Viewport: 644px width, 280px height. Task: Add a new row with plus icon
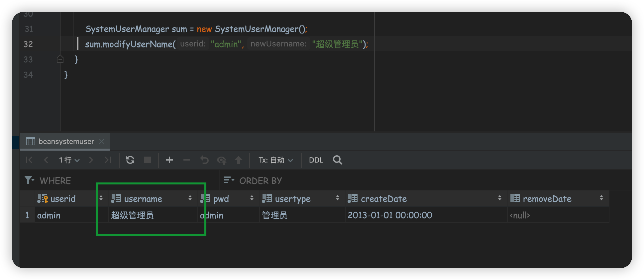click(169, 160)
